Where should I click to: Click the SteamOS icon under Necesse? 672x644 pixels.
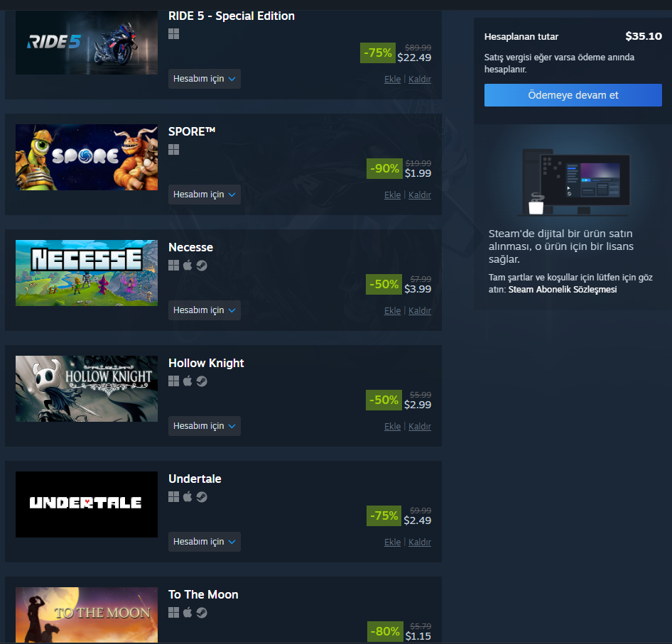point(202,266)
